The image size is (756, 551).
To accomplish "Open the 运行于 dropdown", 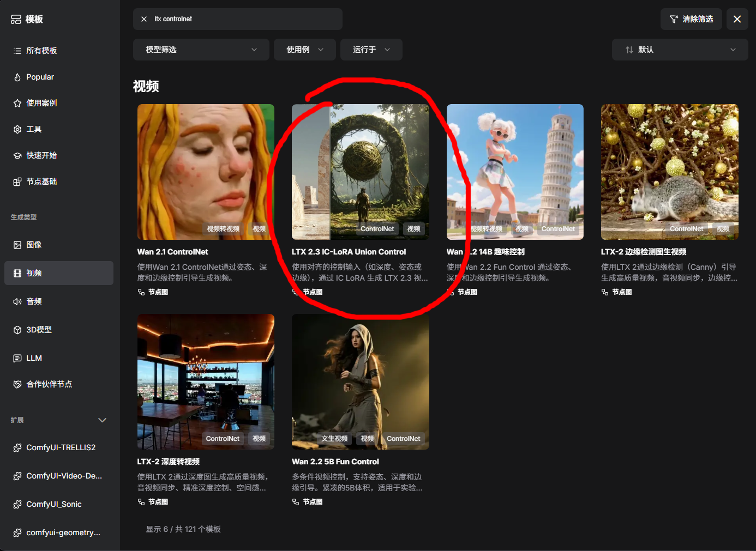I will click(x=371, y=50).
